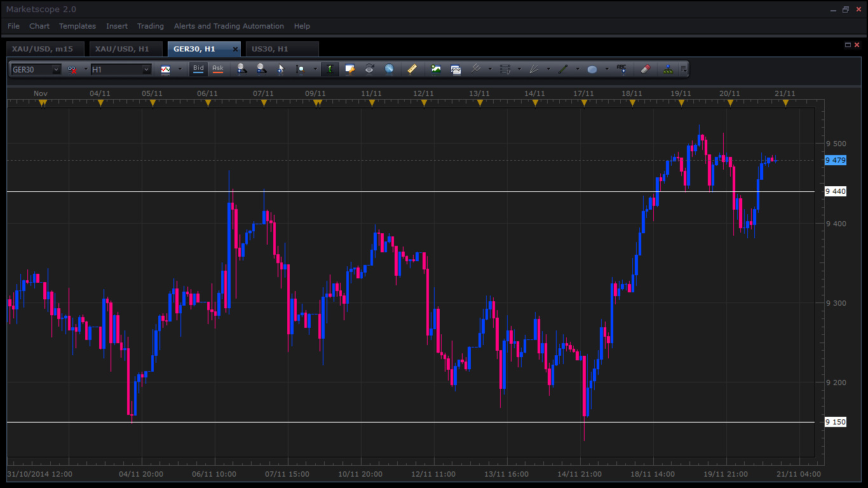
Task: Select the Fibonacci levels tool
Action: (505, 69)
